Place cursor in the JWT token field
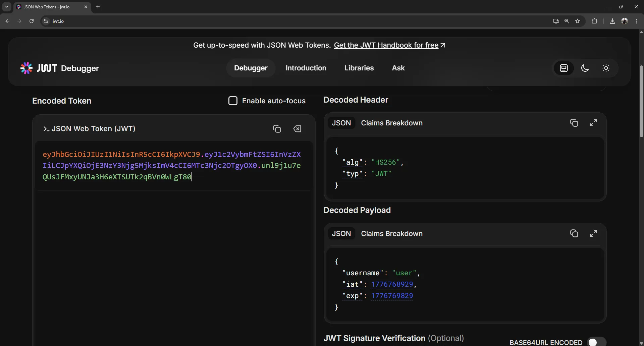The image size is (644, 346). (168, 165)
